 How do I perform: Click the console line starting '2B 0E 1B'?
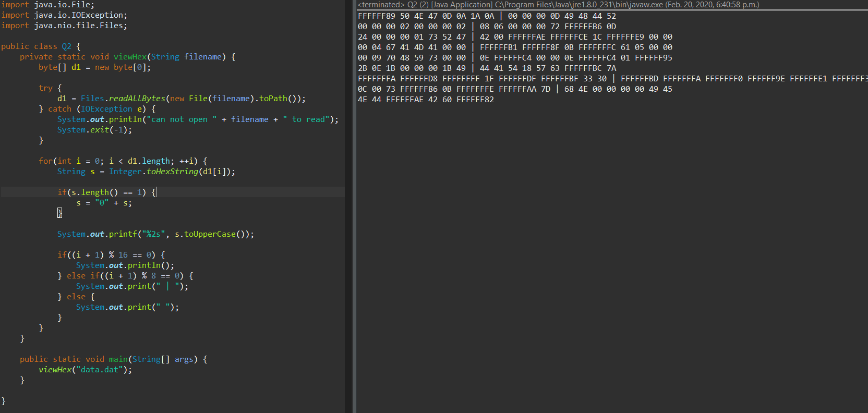487,68
